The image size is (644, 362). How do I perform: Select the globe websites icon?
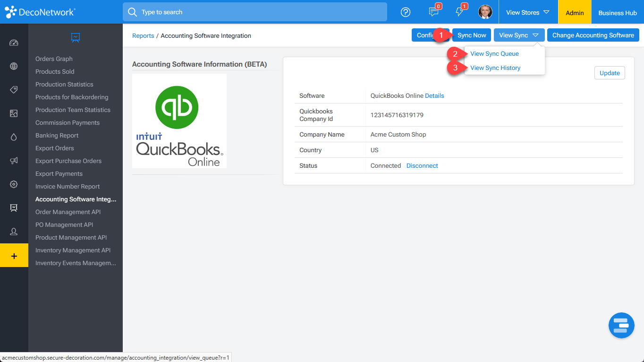click(x=14, y=66)
